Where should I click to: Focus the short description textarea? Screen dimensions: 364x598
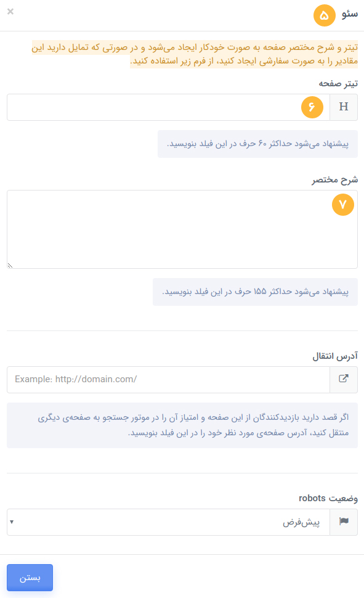(x=182, y=229)
